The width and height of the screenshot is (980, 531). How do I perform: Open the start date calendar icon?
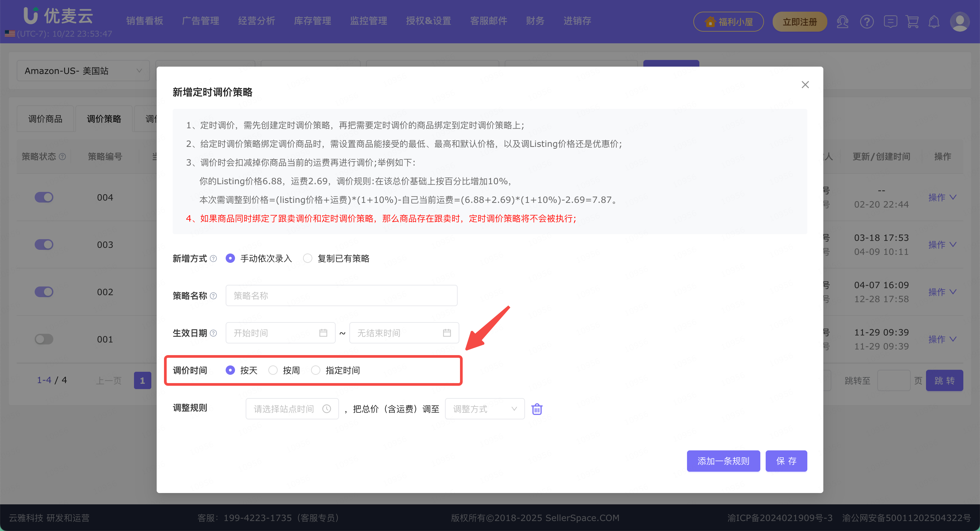pos(323,333)
